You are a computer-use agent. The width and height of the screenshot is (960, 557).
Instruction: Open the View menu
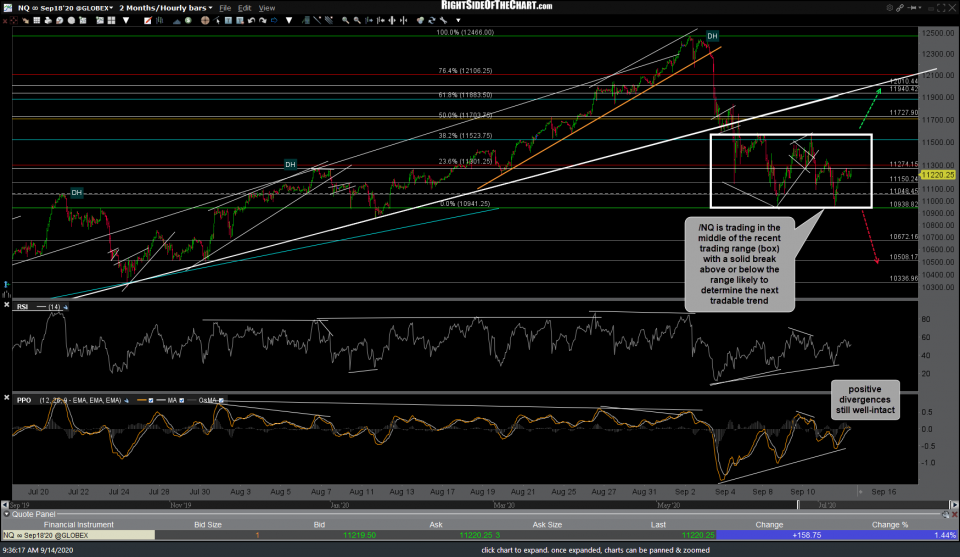click(266, 8)
